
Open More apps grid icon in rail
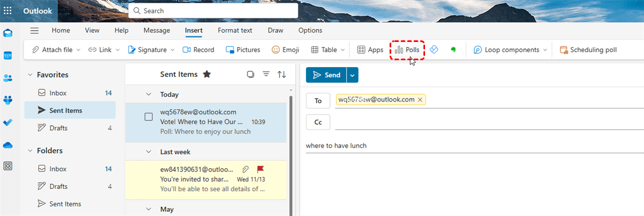pos(8,166)
